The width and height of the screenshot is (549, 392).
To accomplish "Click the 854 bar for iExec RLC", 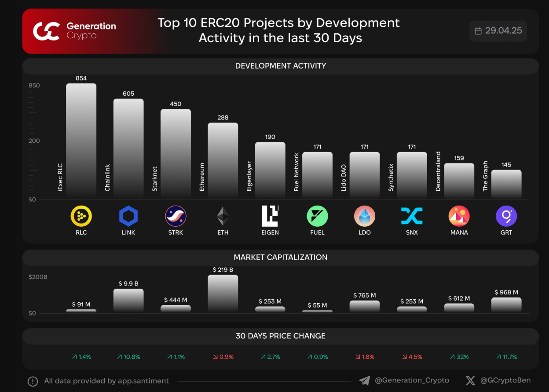I will click(81, 141).
